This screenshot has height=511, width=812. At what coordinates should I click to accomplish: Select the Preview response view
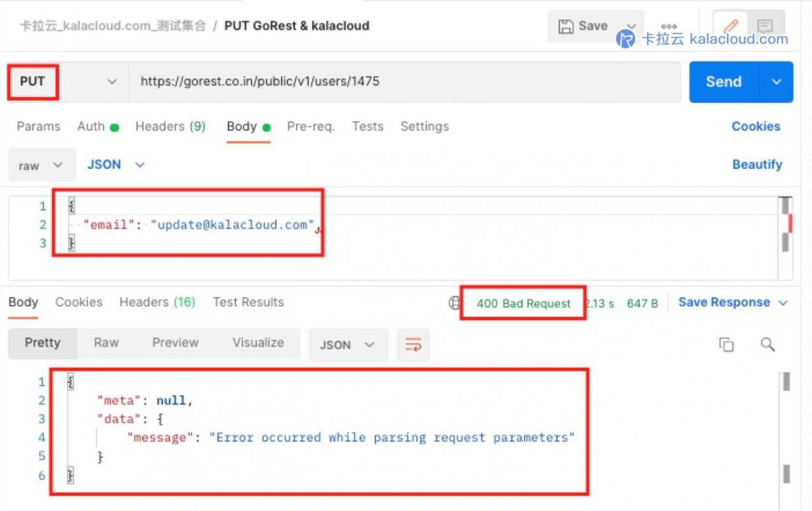175,343
